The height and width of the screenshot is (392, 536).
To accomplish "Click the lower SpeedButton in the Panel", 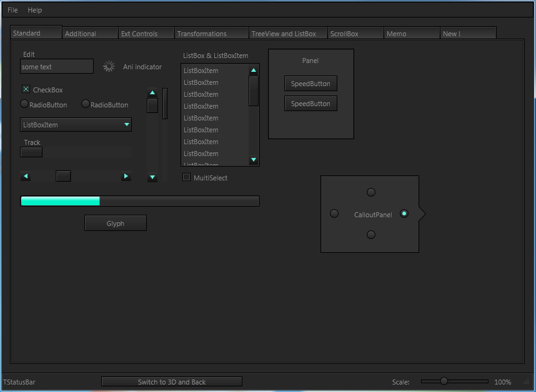I will click(310, 104).
